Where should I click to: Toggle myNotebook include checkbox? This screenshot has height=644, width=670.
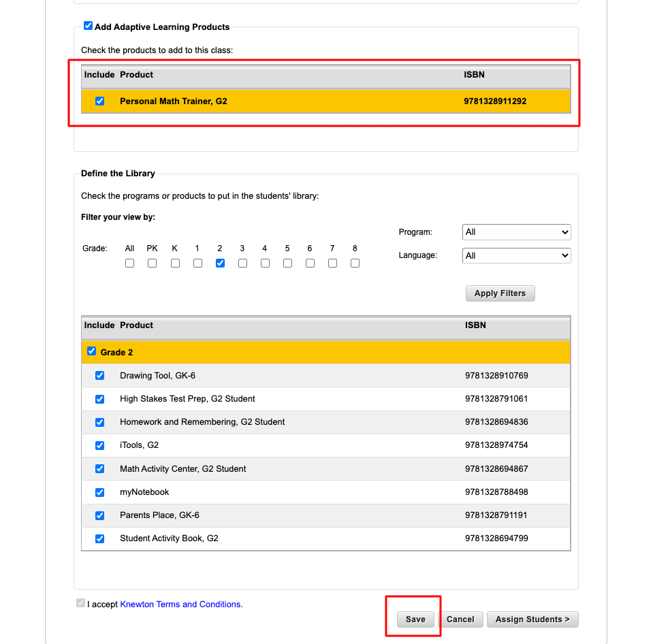(x=99, y=492)
